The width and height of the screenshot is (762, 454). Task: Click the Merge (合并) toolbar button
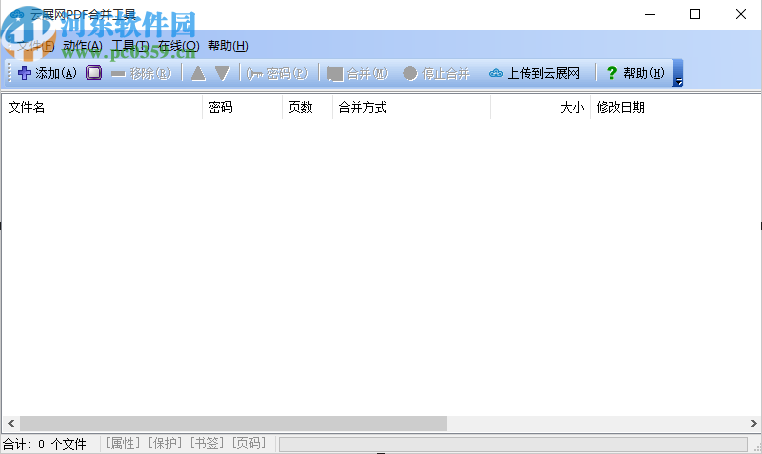358,73
